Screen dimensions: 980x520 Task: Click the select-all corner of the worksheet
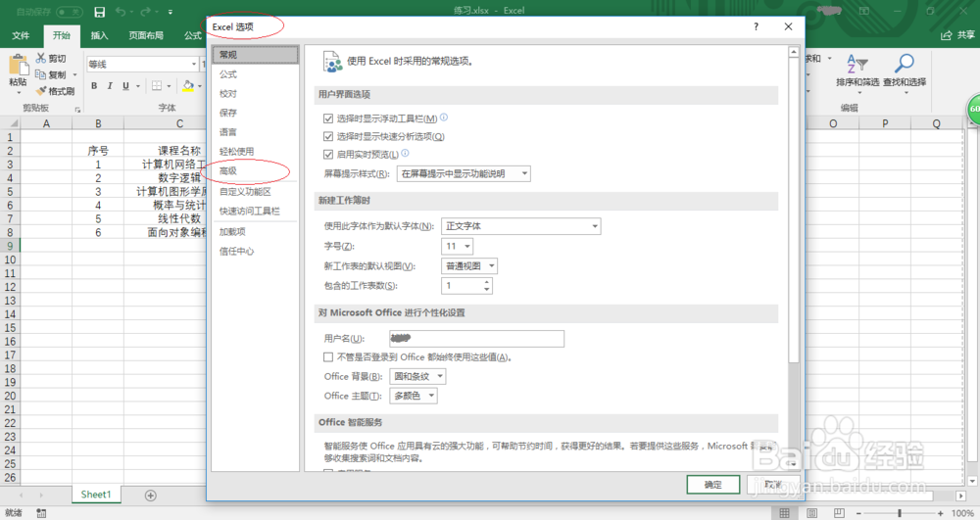pyautogui.click(x=11, y=123)
